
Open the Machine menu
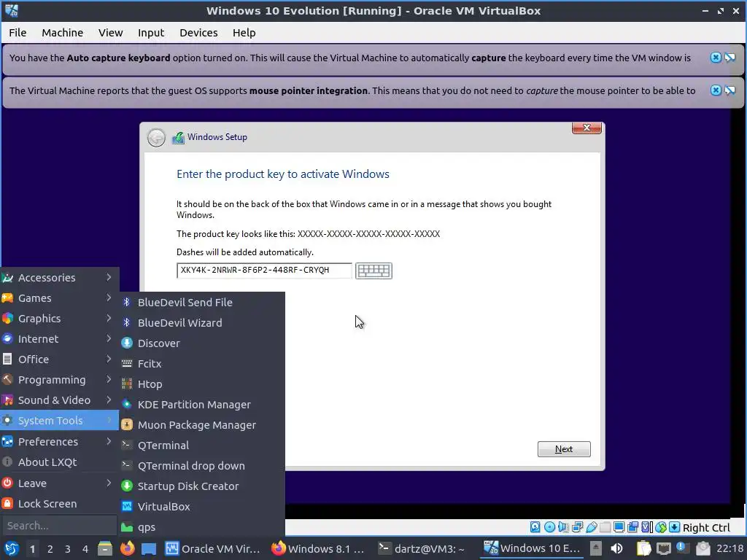point(63,32)
